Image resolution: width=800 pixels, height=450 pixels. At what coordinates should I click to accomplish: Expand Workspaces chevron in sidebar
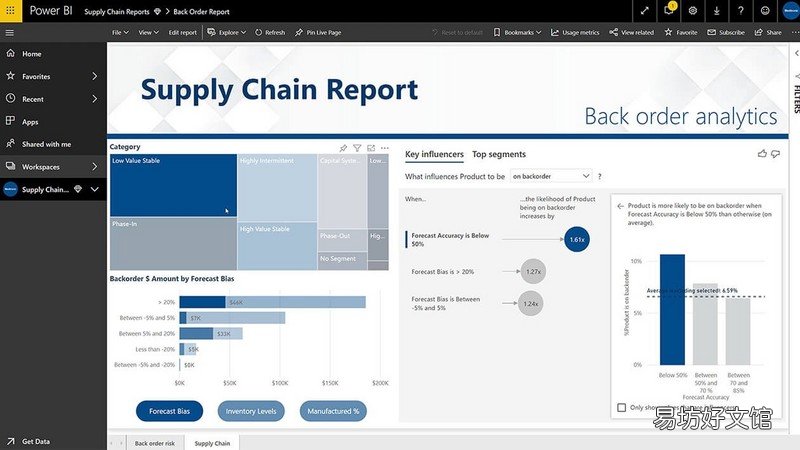[95, 166]
